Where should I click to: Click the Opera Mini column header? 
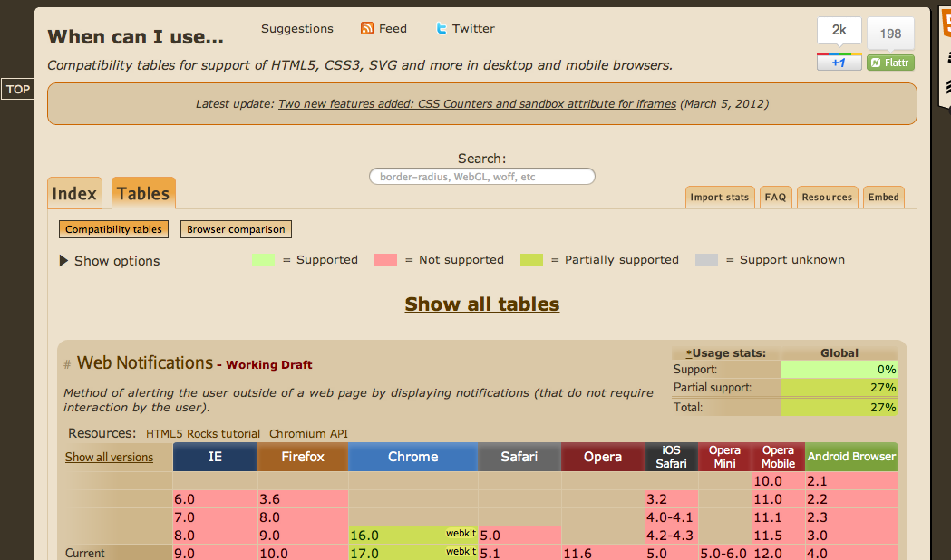click(724, 457)
